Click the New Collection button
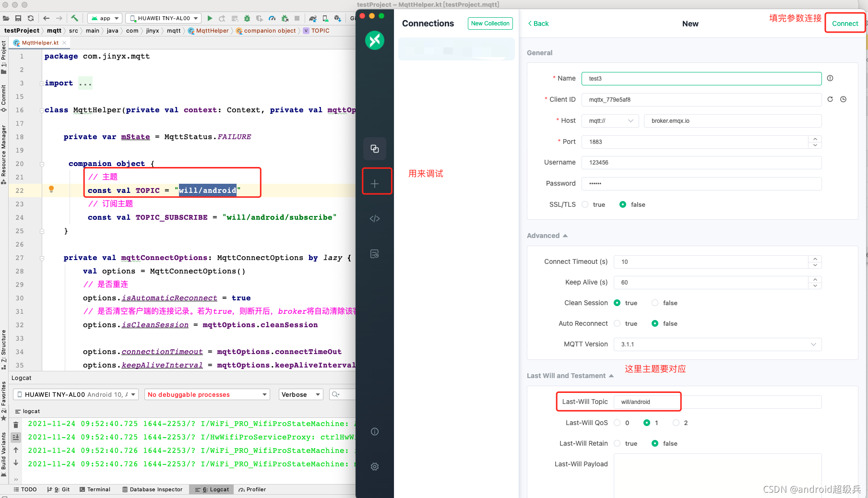Screen dimensions: 868x498 [x=490, y=24]
